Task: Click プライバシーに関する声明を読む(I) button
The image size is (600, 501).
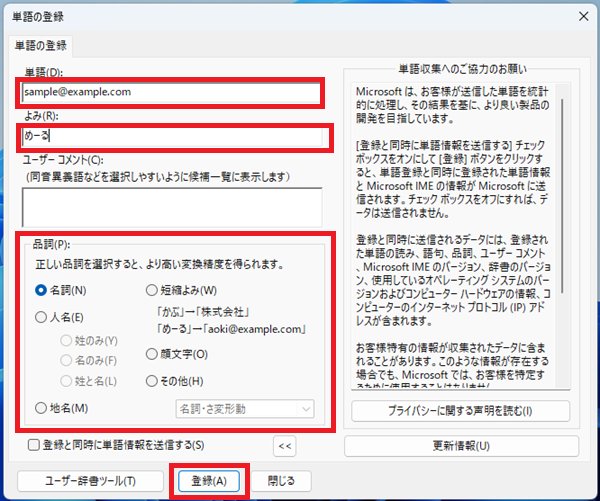Action: (x=460, y=411)
